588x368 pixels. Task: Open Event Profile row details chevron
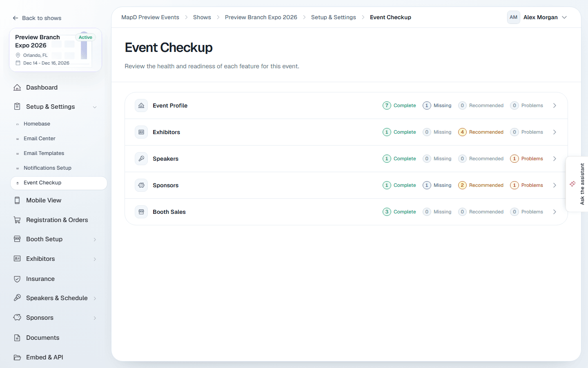555,105
